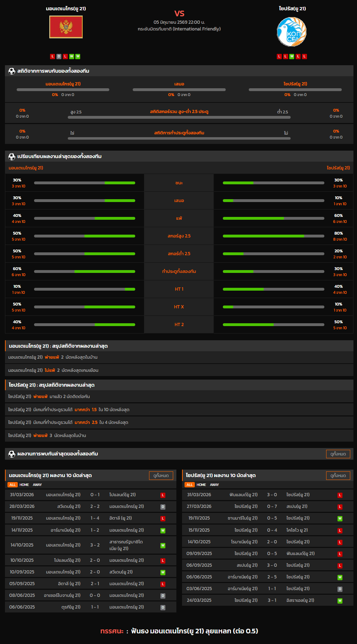Select AWAY tab in Cyprus last 10 matches
357x644 pixels.
(214, 485)
